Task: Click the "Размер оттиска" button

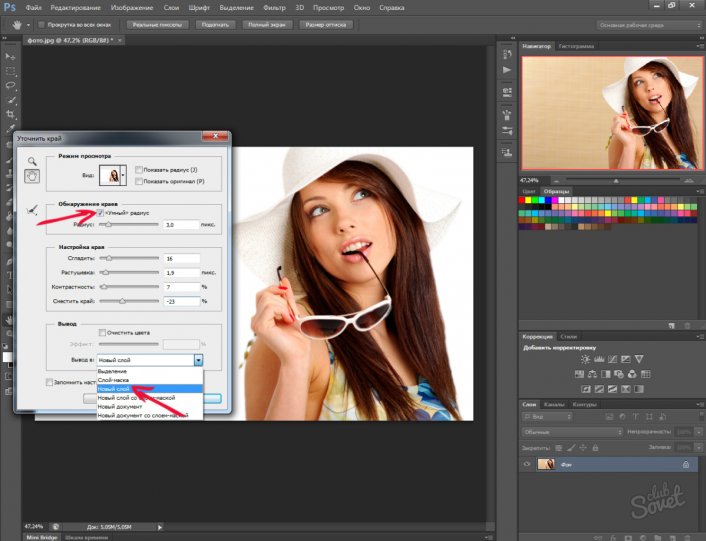Action: [326, 25]
